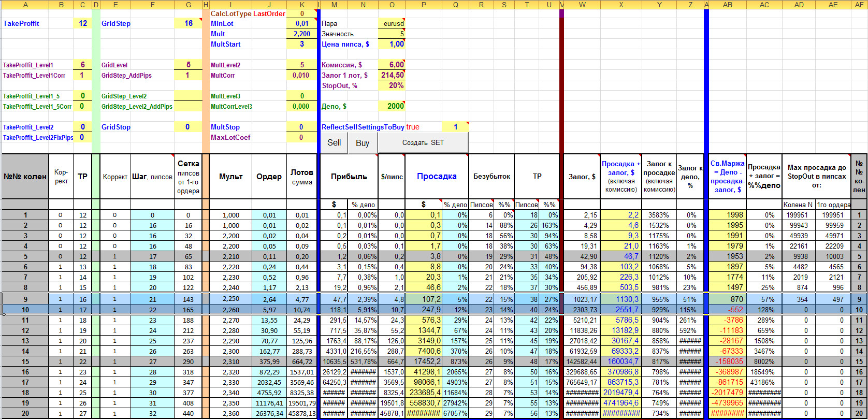Select the GridStop value 0
868x420 pixels.
click(x=188, y=127)
